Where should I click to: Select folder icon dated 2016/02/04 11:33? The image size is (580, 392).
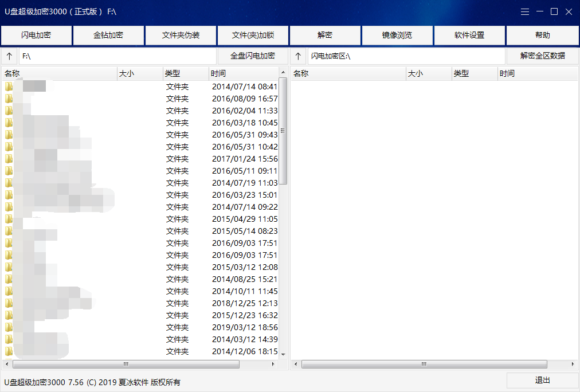click(x=9, y=111)
